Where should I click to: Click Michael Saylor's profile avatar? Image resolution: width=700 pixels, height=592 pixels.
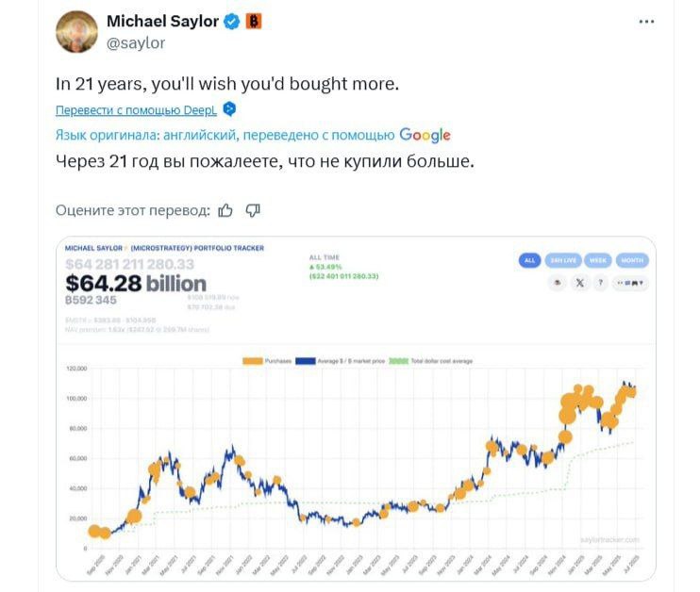click(76, 32)
